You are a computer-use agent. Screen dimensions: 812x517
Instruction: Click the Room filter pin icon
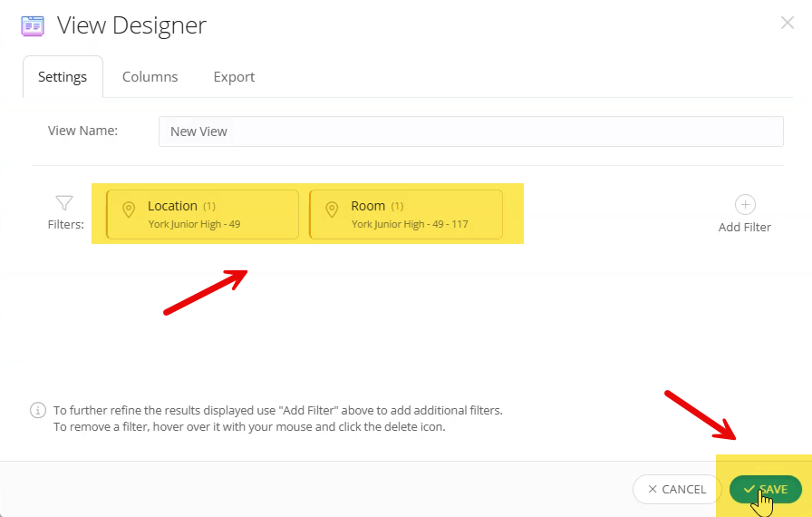point(332,210)
